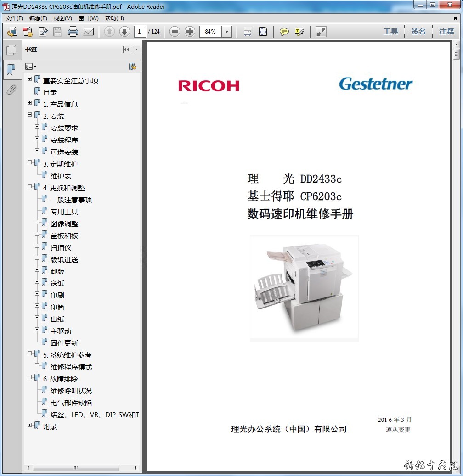The image size is (463, 476).
Task: Switch to read mode with the expand-arrows icon
Action: (x=321, y=32)
